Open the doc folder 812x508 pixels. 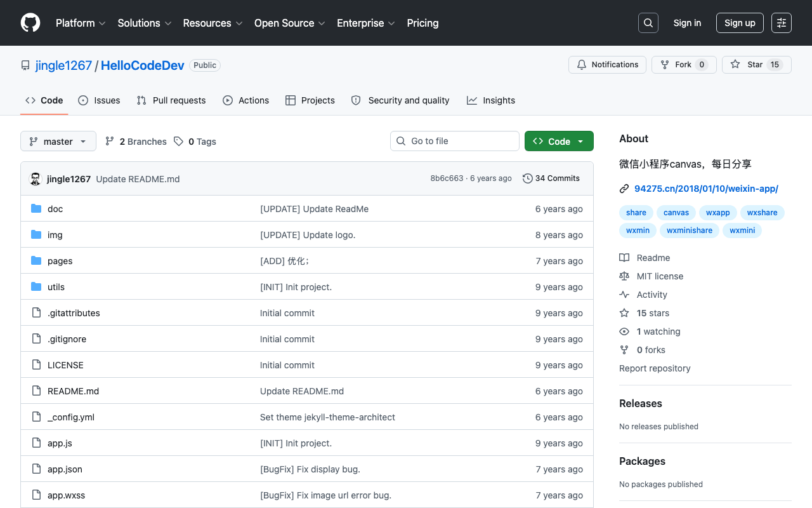(x=55, y=209)
